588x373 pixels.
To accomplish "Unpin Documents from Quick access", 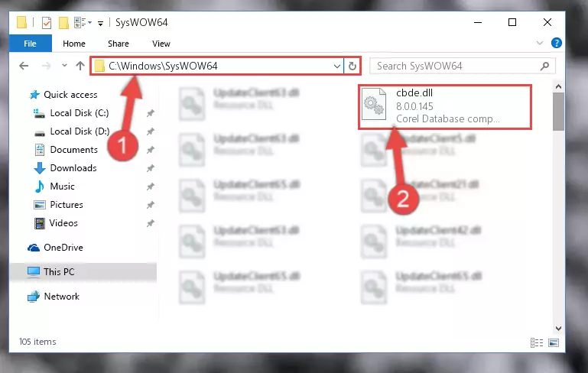I will click(151, 150).
